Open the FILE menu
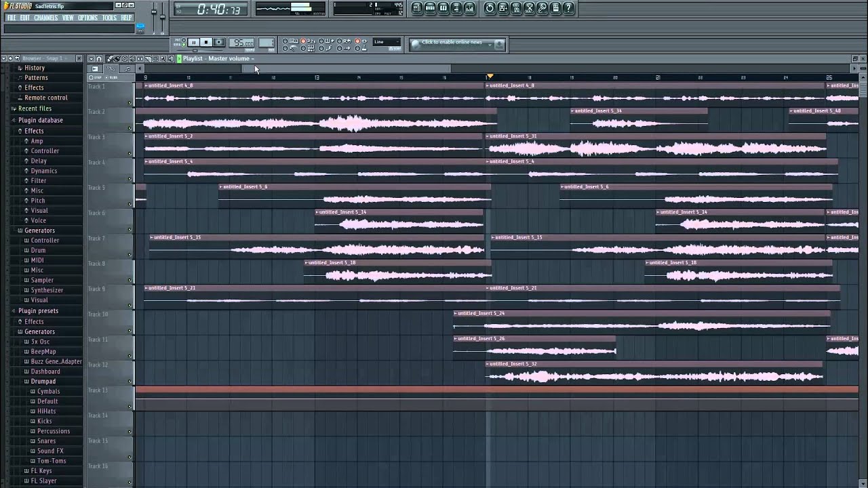Image resolution: width=868 pixels, height=488 pixels. 12,18
